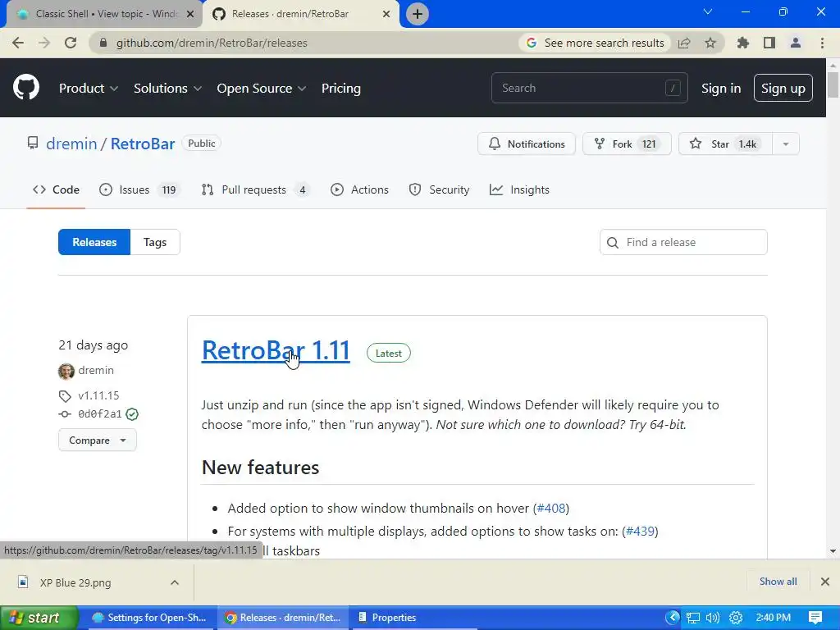This screenshot has height=630, width=840.
Task: Open commit 0d0f2a1
Action: (100, 414)
